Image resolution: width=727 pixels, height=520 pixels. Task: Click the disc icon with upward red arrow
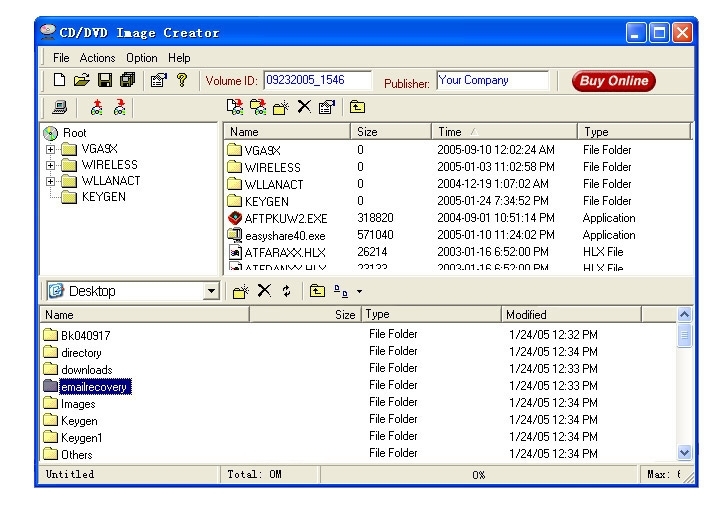(x=96, y=108)
